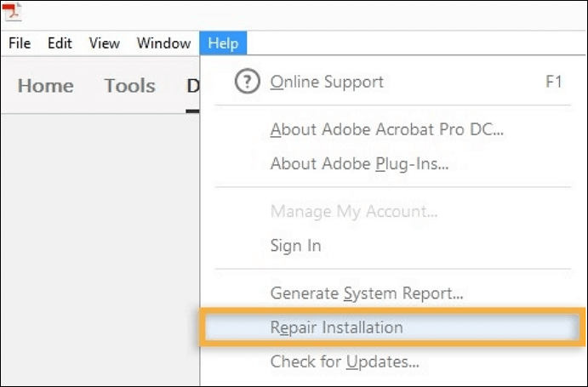588x387 pixels.
Task: Select the partially hidden Document tab
Action: click(x=193, y=86)
